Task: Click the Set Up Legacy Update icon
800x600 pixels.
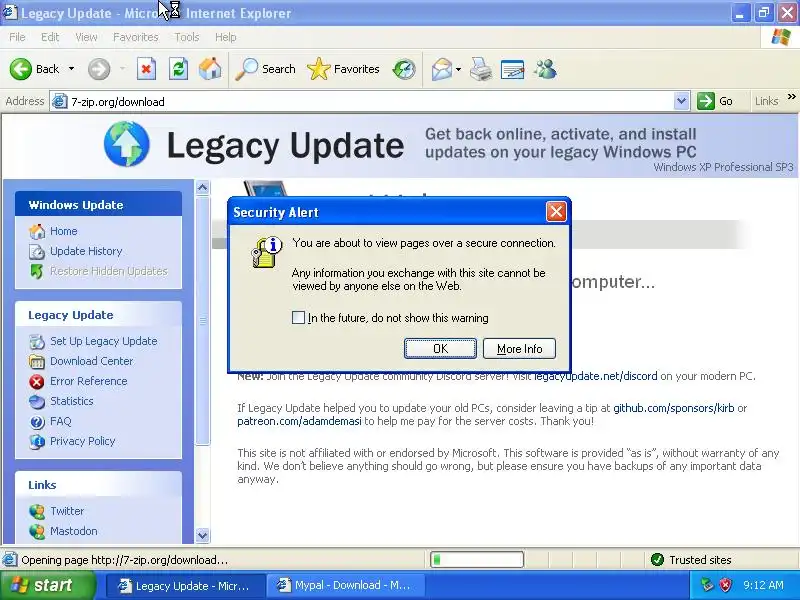Action: click(x=37, y=341)
